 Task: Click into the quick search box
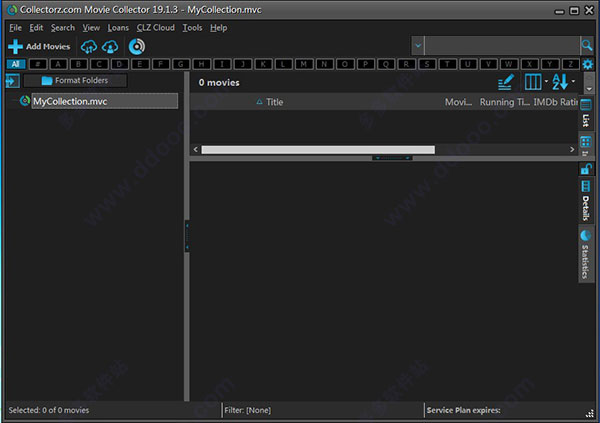pyautogui.click(x=502, y=46)
